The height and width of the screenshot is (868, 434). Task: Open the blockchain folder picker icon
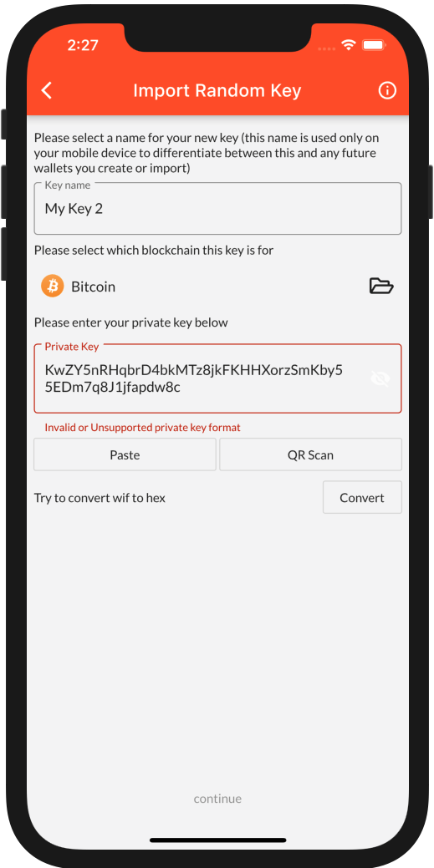point(381,287)
